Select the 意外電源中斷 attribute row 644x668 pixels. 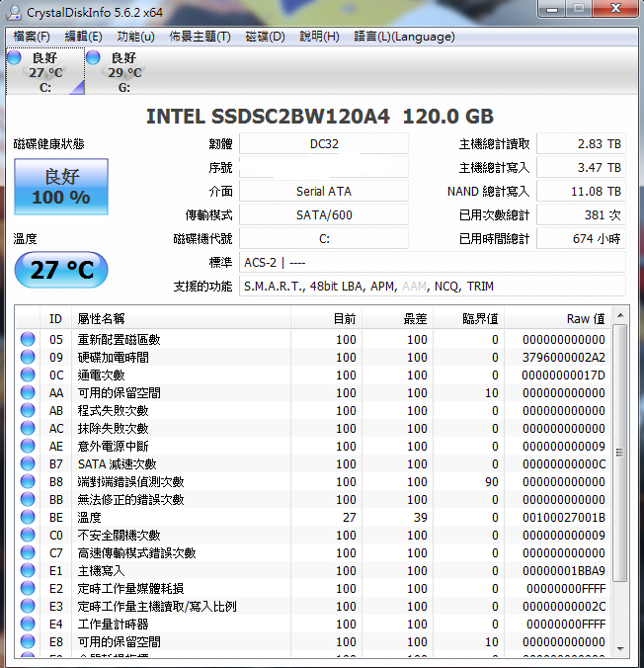tap(314, 446)
